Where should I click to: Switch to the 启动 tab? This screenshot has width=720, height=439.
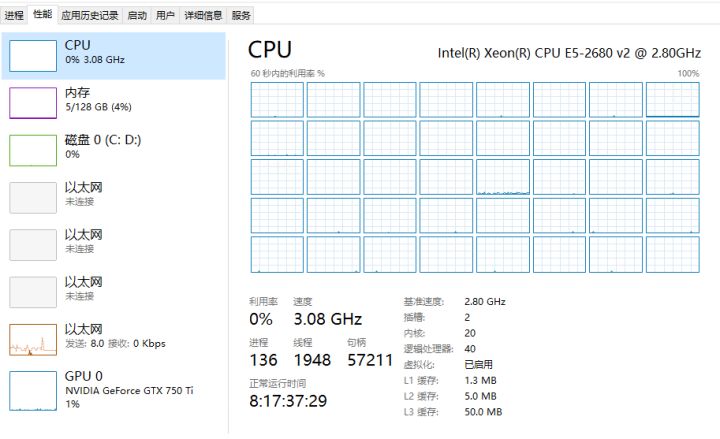click(x=137, y=15)
